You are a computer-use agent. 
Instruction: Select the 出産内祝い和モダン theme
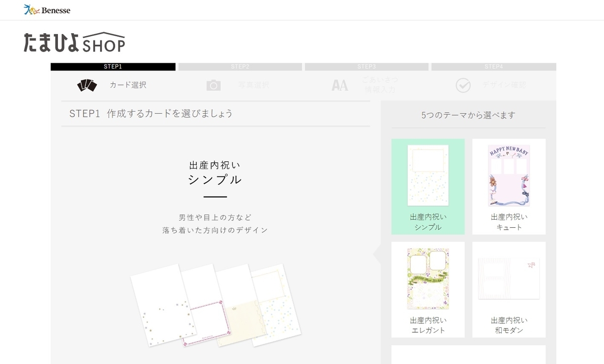pyautogui.click(x=508, y=289)
